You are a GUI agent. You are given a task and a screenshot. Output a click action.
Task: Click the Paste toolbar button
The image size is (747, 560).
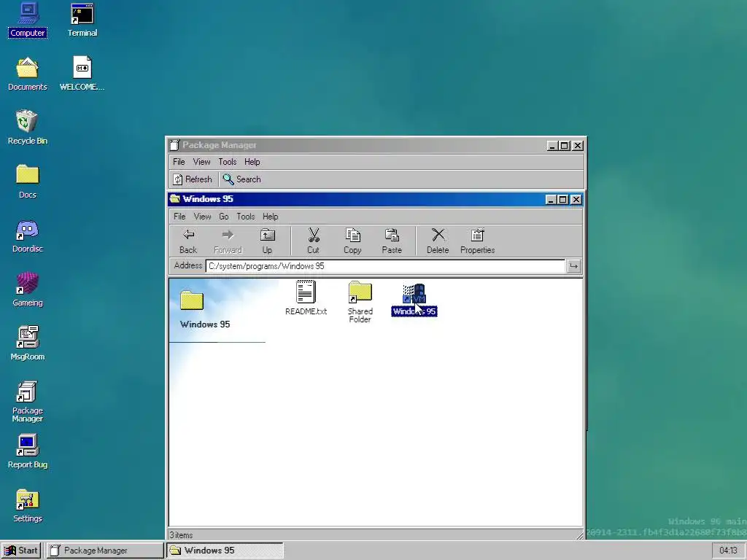[392, 241]
